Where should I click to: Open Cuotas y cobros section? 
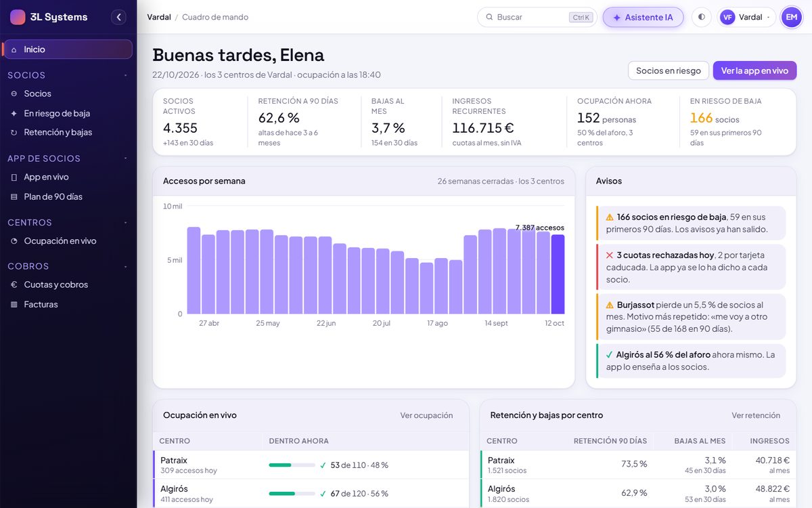point(67,284)
